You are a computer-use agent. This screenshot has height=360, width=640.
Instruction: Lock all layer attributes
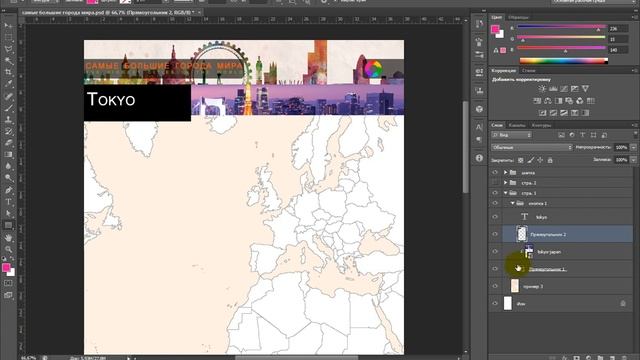tap(550, 160)
